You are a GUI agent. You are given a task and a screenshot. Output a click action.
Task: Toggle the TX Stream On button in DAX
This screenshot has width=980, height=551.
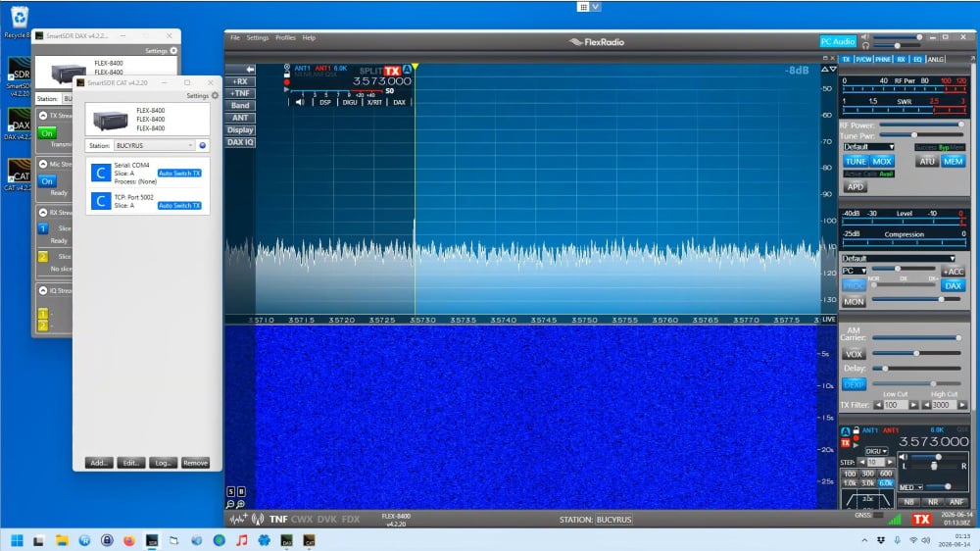click(47, 133)
